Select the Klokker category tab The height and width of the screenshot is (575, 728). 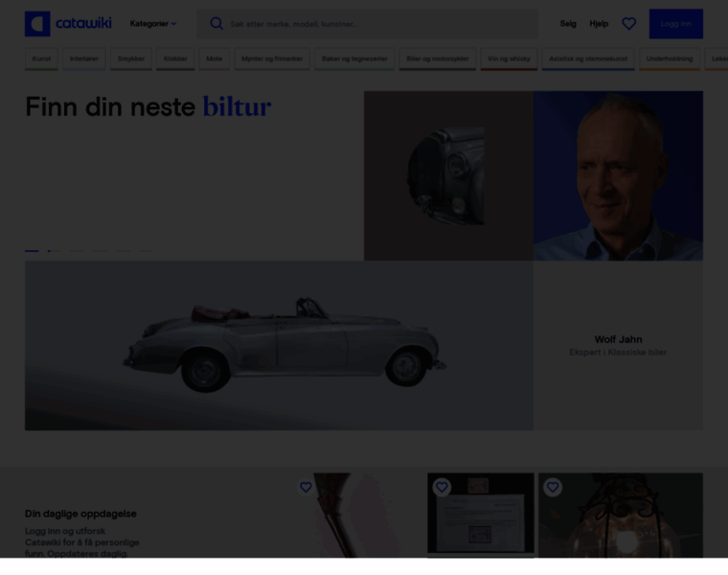175,59
